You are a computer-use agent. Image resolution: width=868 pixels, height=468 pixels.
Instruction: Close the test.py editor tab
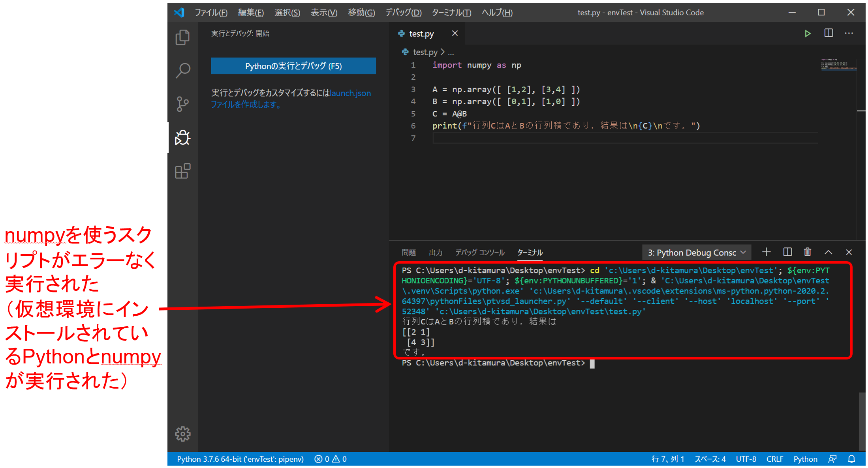click(x=455, y=33)
